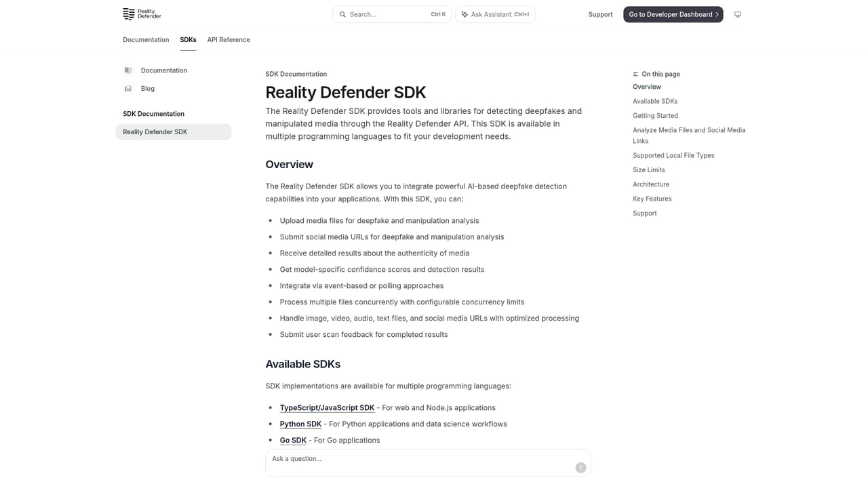Open the Python SDK link
This screenshot has width=868, height=488.
click(300, 424)
